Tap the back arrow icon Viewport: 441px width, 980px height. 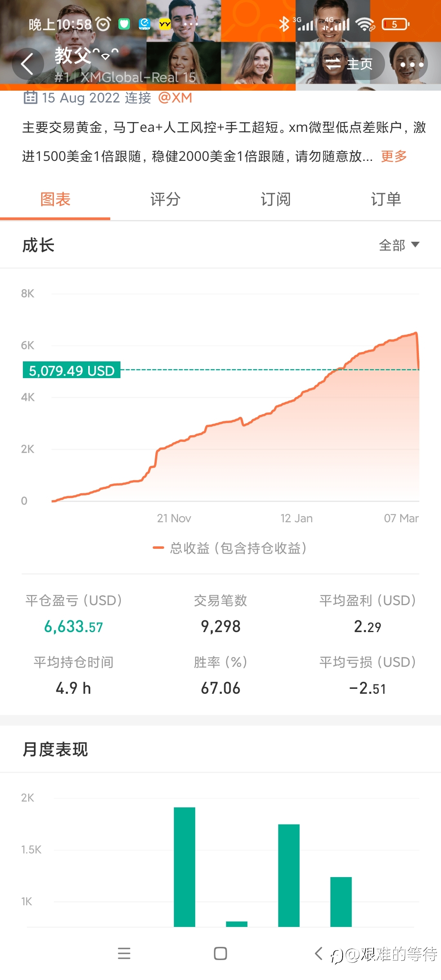[x=27, y=64]
